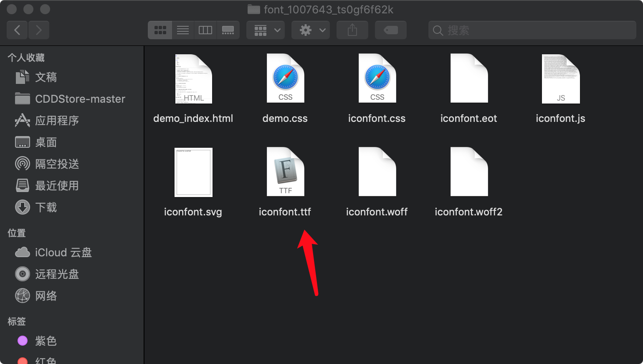Select the iconfont.ttf file

coord(285,172)
